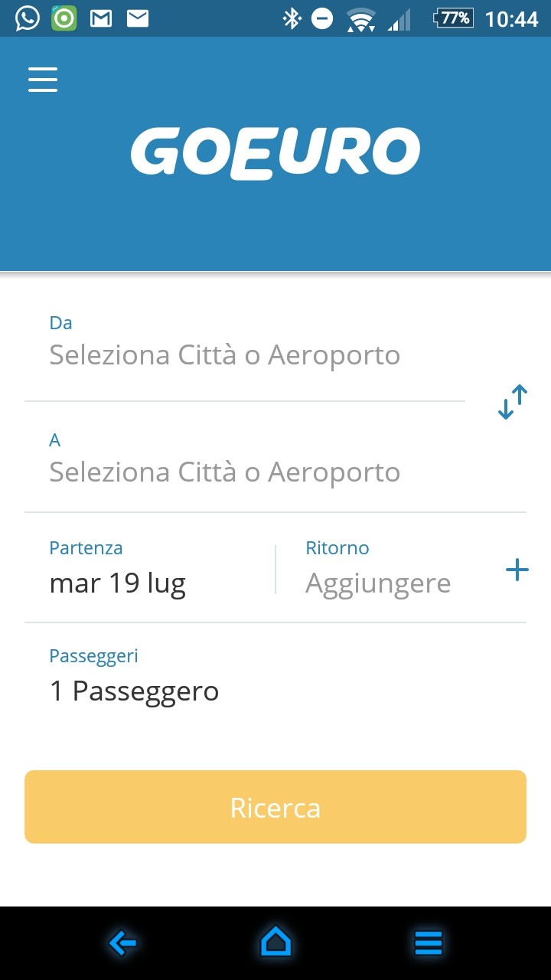Image resolution: width=551 pixels, height=980 pixels.
Task: Tap the Bluetooth status icon
Action: (292, 18)
